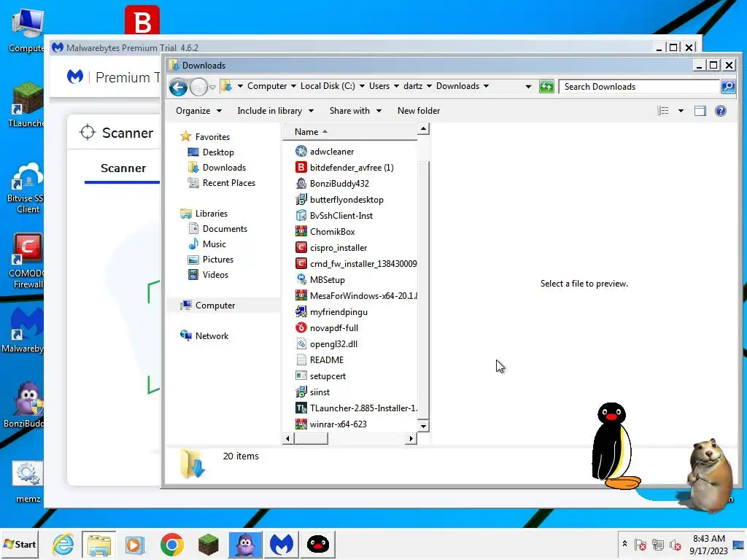Viewport: 747px width, 560px height.
Task: Create a New folder
Action: tap(418, 111)
